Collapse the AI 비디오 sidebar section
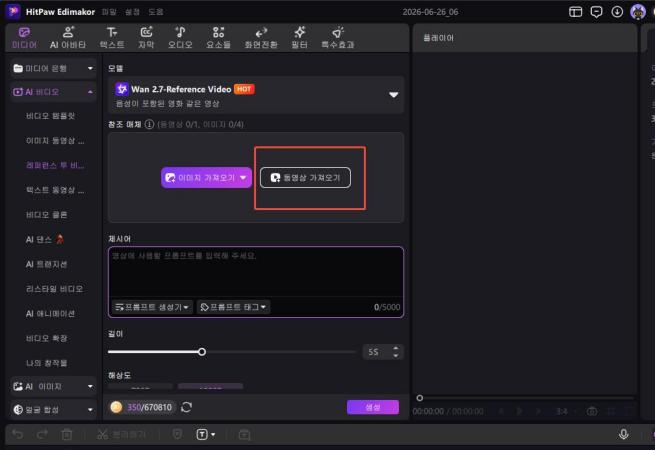 click(53, 92)
